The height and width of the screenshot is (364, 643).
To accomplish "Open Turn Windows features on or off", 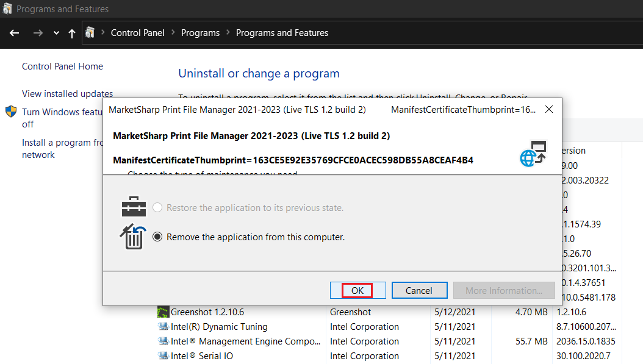I will (x=62, y=118).
